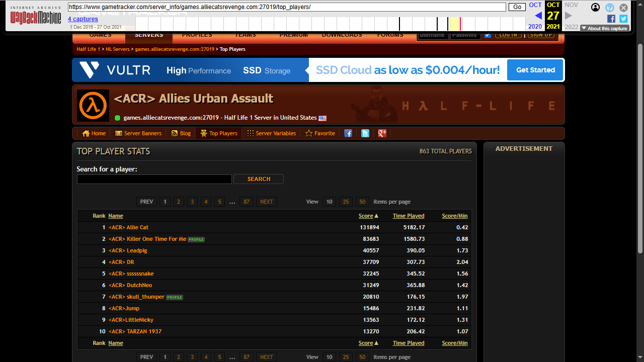Click the Wayback capture timeline graph
Screen dimensions: 644x362
point(331,24)
